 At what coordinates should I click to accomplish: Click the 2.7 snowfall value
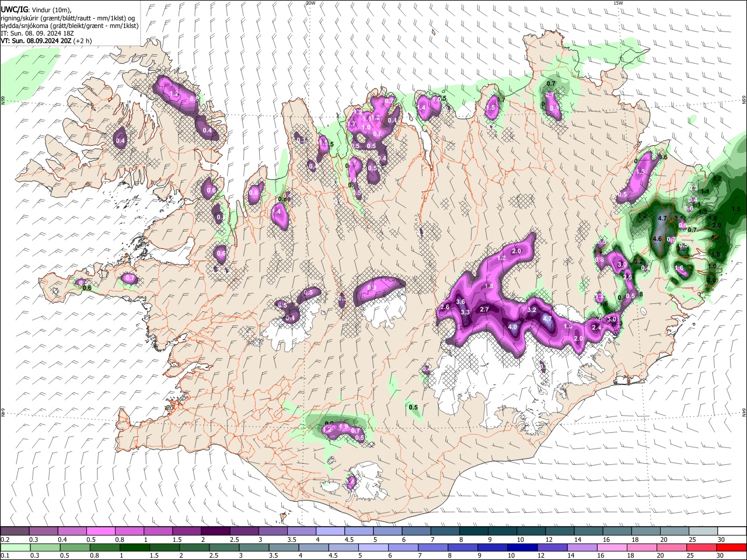pyautogui.click(x=484, y=309)
